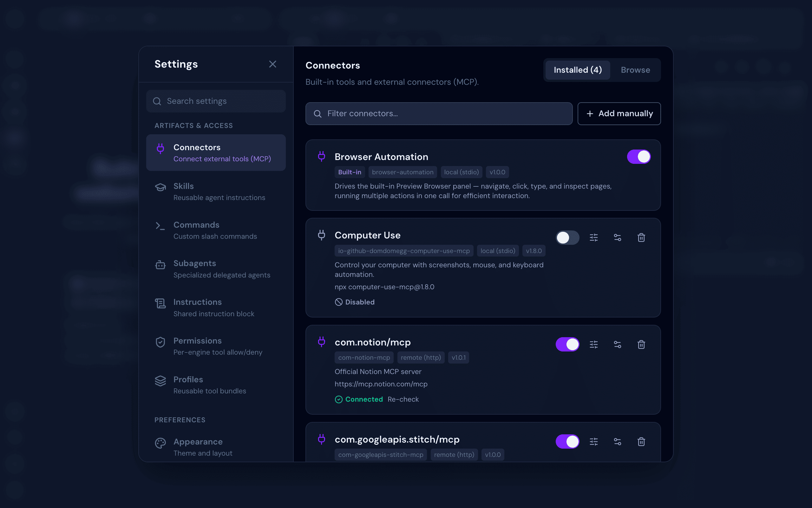Viewport: 812px width, 508px height.
Task: Disable the com.notion/mcp connector toggle
Action: (x=567, y=344)
